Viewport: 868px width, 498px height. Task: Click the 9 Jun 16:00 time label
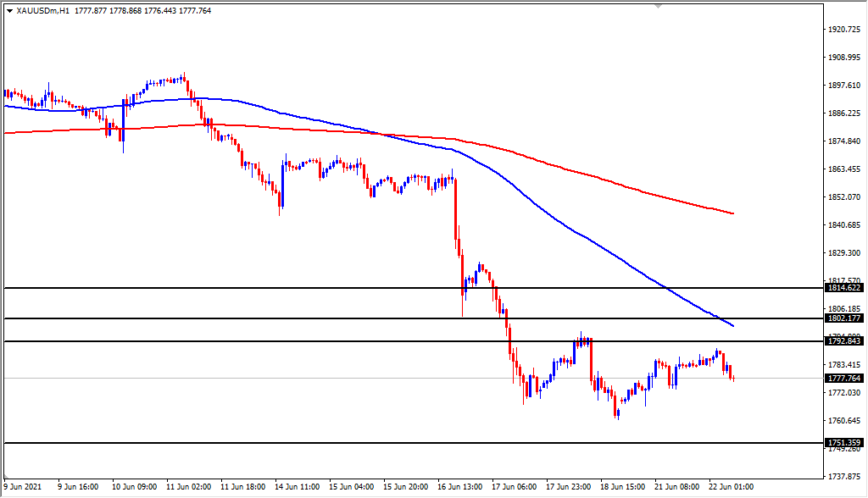78,487
